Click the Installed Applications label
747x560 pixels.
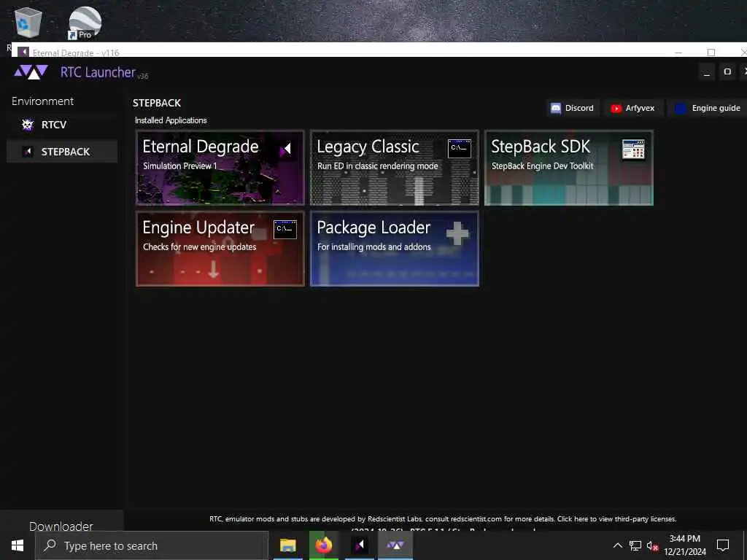[171, 120]
